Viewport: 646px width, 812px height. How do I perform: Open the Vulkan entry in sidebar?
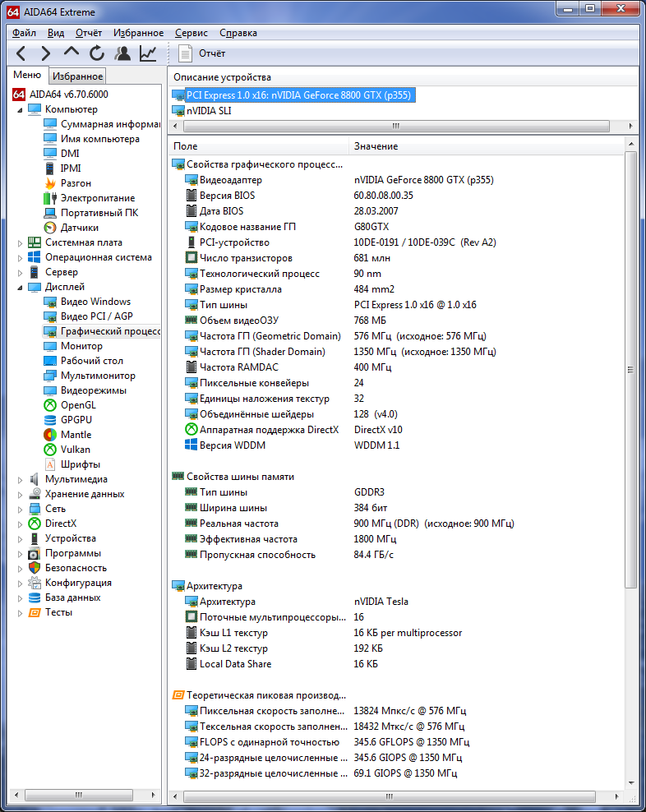click(75, 450)
